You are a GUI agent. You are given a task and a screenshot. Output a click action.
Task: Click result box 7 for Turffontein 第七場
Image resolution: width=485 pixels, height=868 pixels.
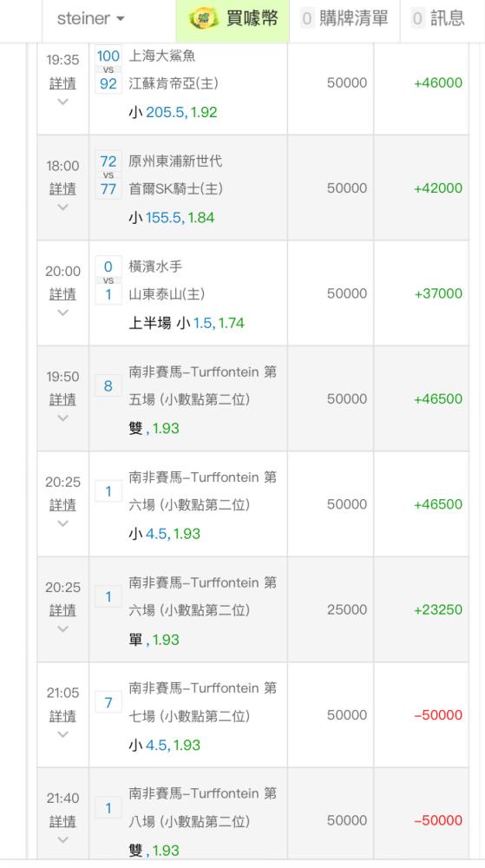pyautogui.click(x=108, y=702)
